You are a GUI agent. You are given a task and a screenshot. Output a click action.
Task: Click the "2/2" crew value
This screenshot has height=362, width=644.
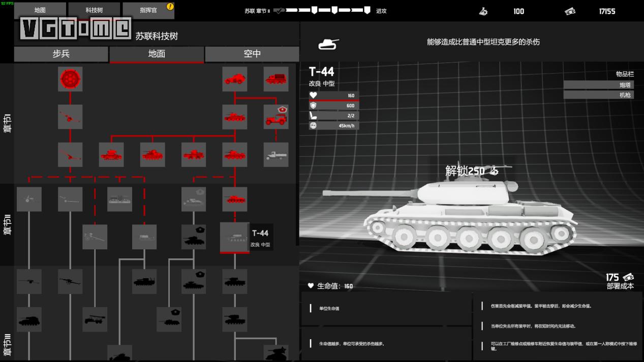tap(351, 116)
